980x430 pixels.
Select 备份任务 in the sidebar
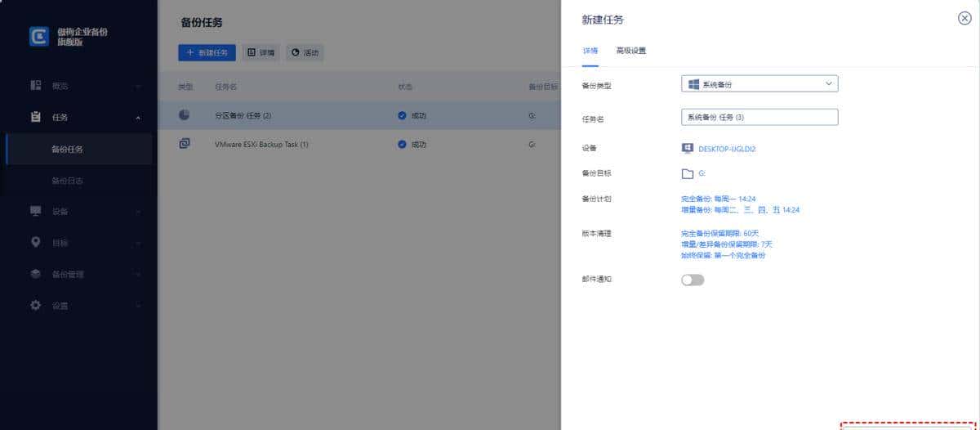[x=67, y=149]
